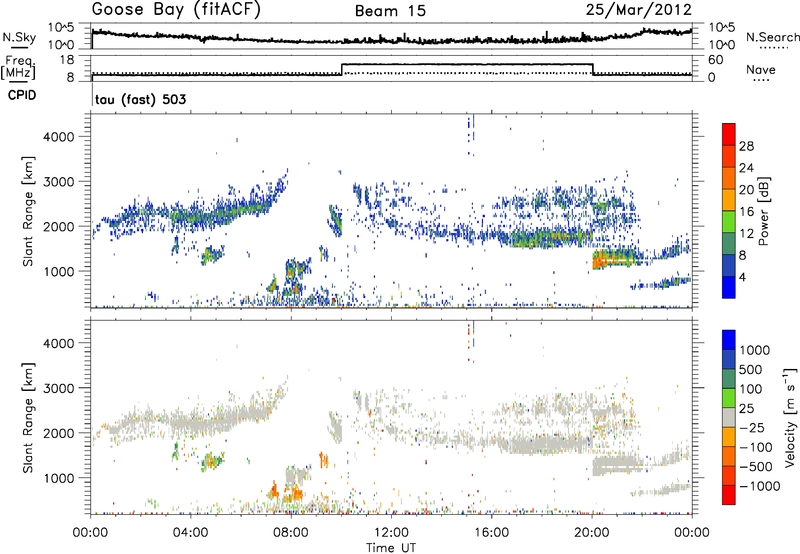Click the '20:00' time tick label
This screenshot has height=554, width=800.
(591, 533)
